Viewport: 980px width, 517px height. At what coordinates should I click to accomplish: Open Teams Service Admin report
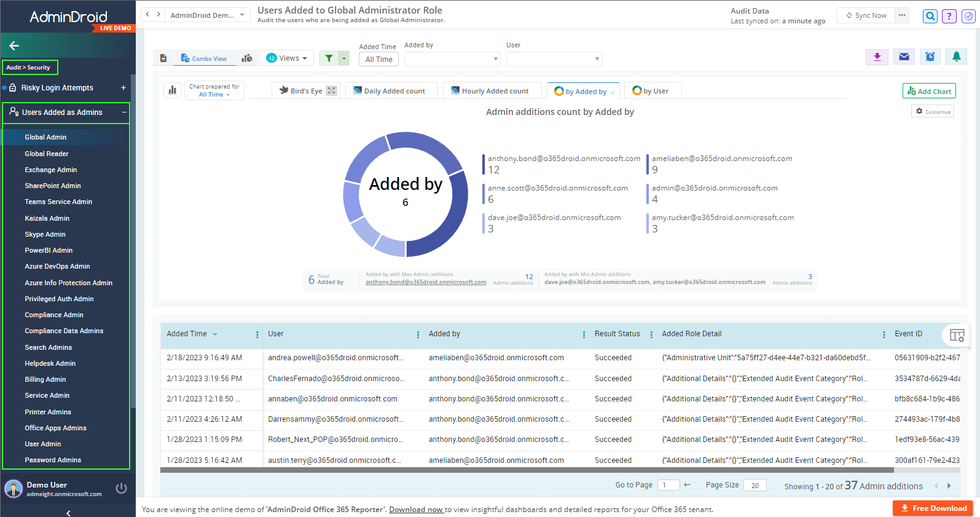[58, 202]
